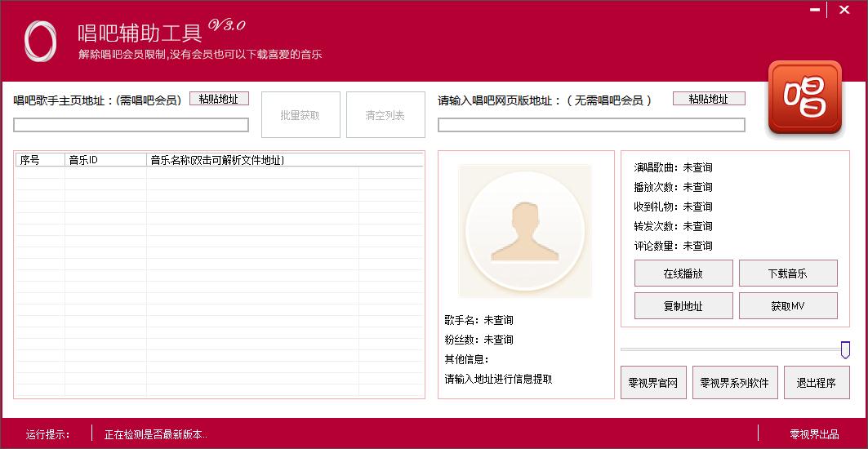The height and width of the screenshot is (449, 868).
Task: Open 零视界系列软件 list
Action: 735,383
